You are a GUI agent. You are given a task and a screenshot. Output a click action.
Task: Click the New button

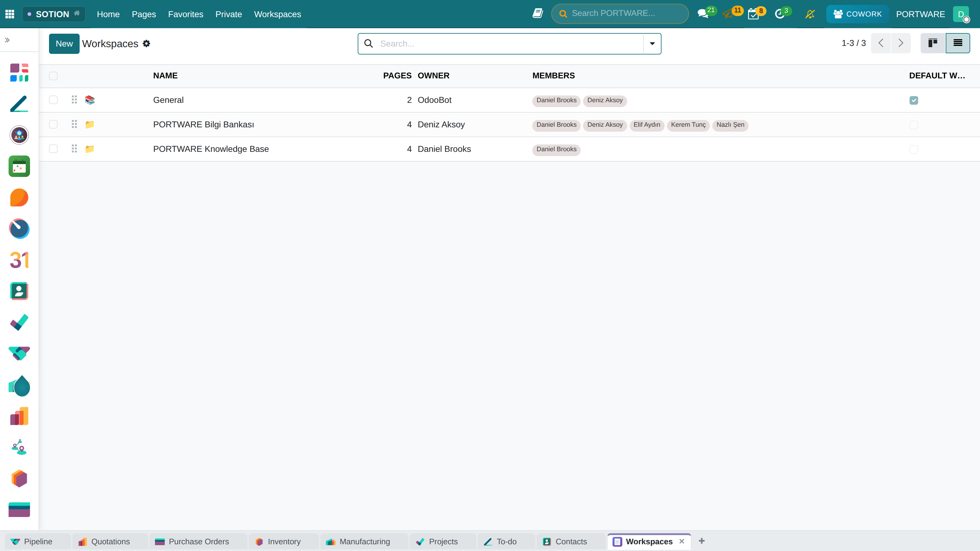point(64,44)
